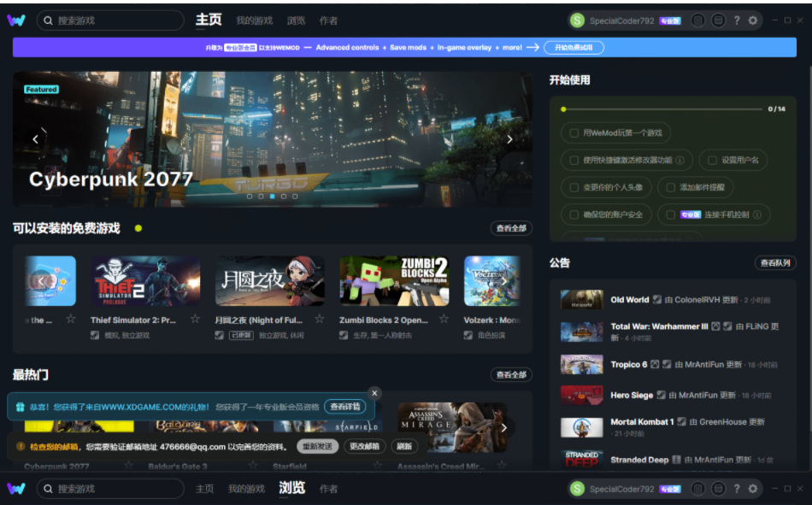812x505 pixels.
Task: Open 查看队列 in the 公告 section
Action: (x=775, y=262)
